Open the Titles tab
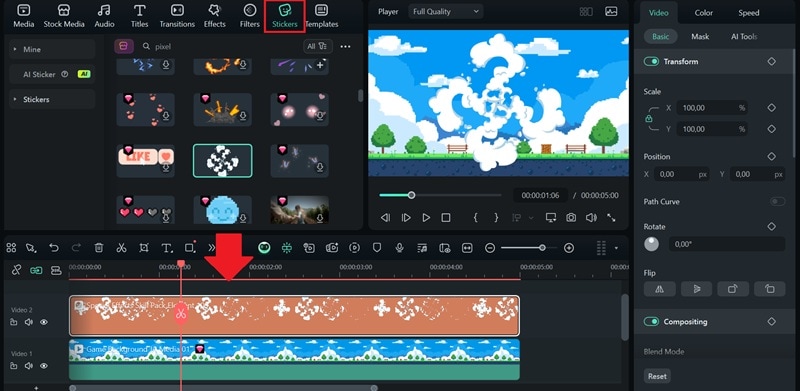This screenshot has height=391, width=800. (139, 16)
